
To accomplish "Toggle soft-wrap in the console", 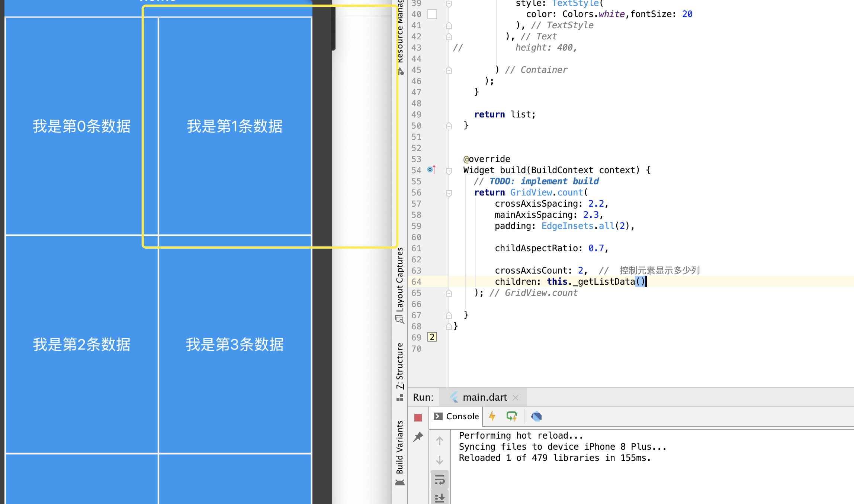I will click(440, 480).
